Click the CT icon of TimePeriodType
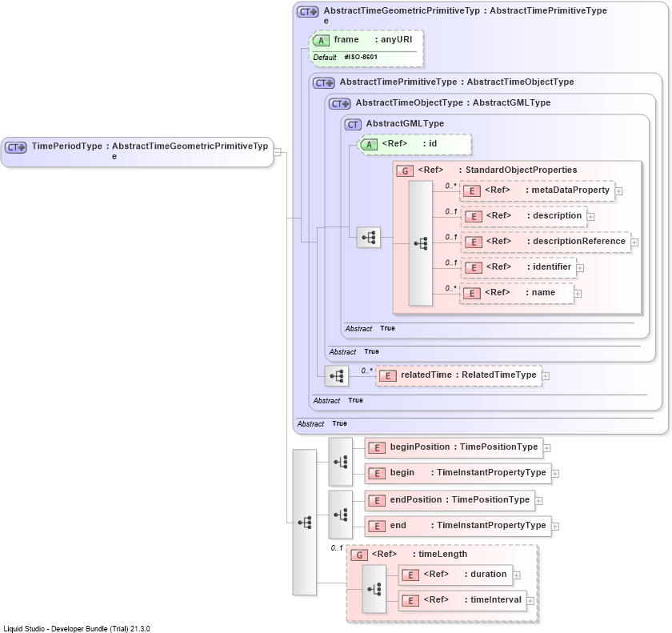Screen dimensions: 672x633 click(x=15, y=147)
